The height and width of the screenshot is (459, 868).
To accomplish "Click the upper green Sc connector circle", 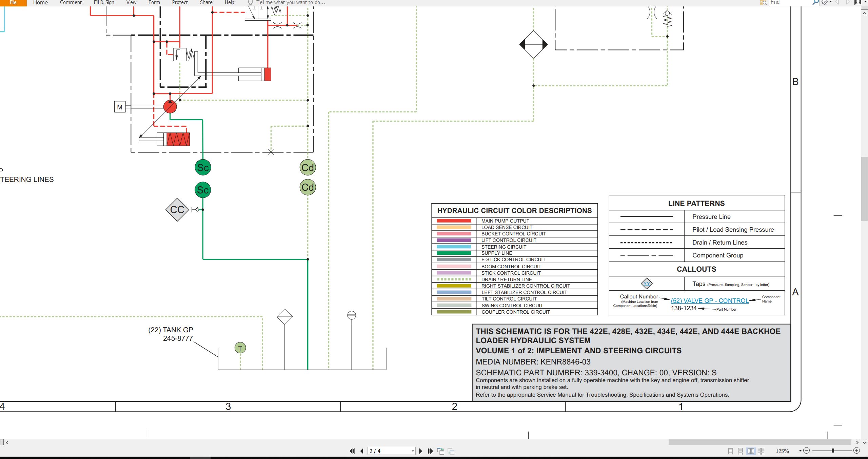I will (203, 167).
